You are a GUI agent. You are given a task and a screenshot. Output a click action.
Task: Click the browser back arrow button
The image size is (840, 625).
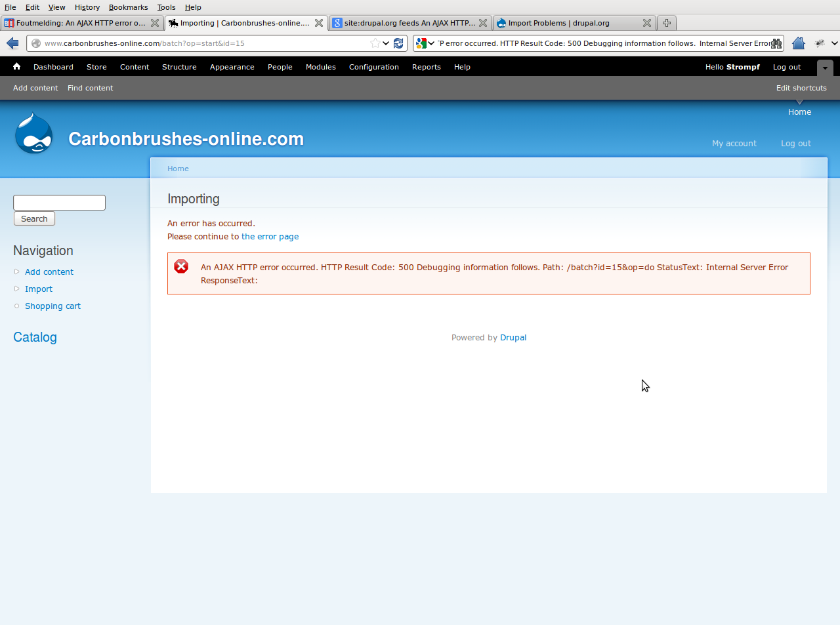(12, 43)
